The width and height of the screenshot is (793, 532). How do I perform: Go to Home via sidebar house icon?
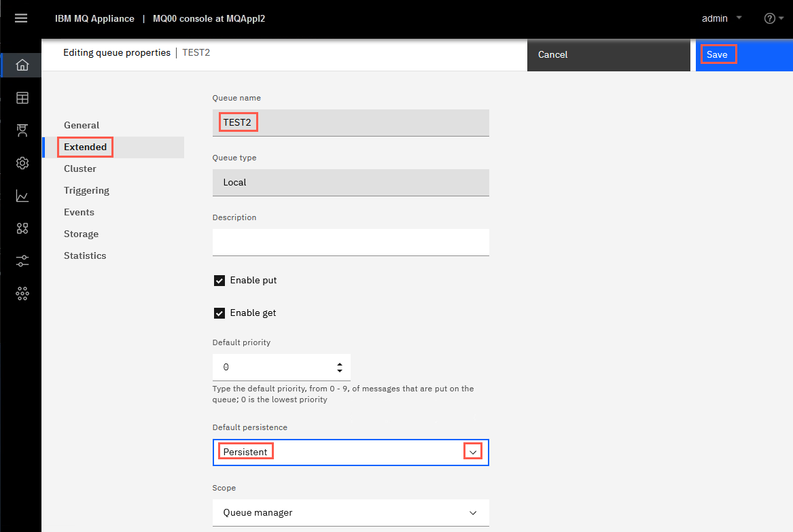[x=22, y=65]
